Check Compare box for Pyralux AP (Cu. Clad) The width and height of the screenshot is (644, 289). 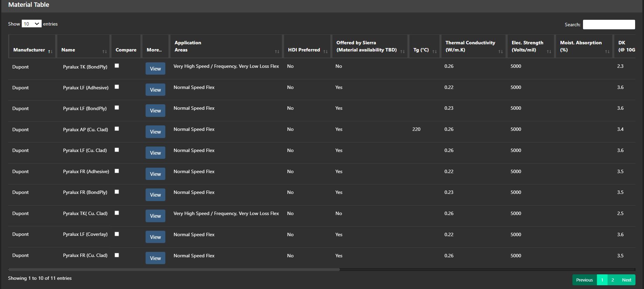pyautogui.click(x=117, y=129)
